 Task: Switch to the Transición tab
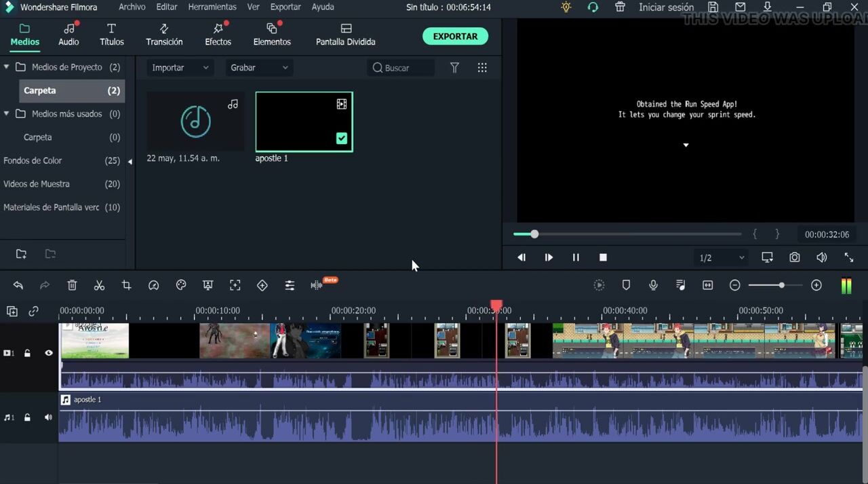point(164,35)
